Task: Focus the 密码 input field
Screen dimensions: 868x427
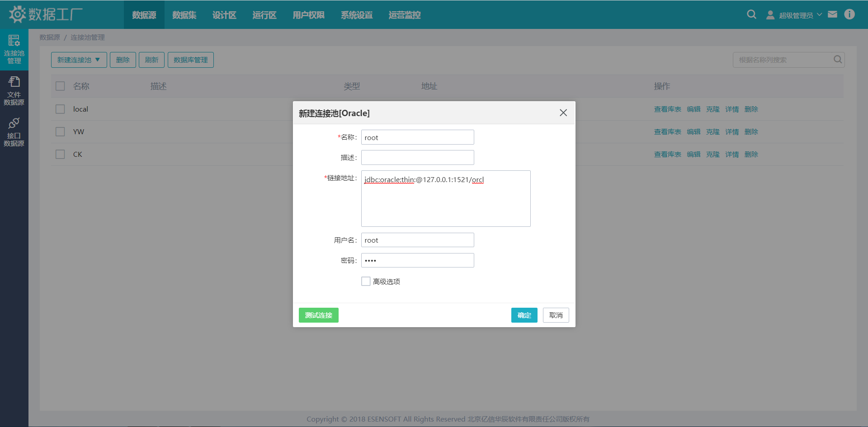Action: click(418, 260)
